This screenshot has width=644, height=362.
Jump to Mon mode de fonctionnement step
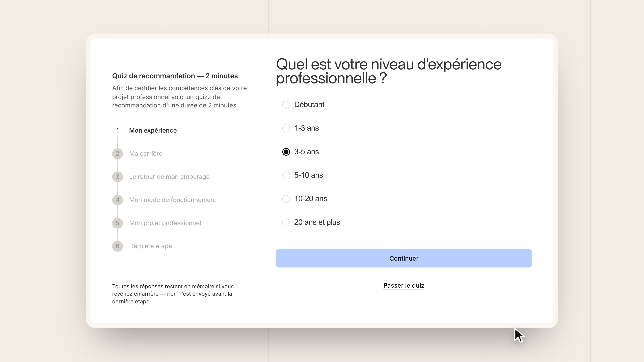173,200
